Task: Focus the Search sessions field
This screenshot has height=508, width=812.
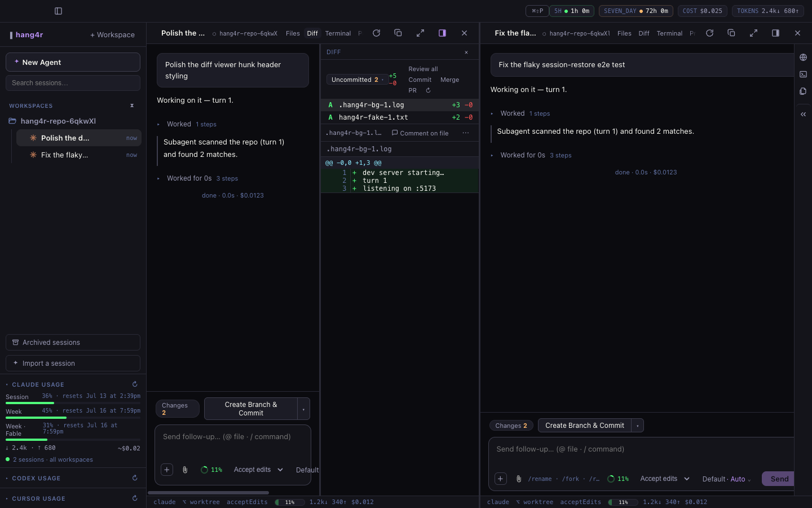Action: click(x=73, y=83)
